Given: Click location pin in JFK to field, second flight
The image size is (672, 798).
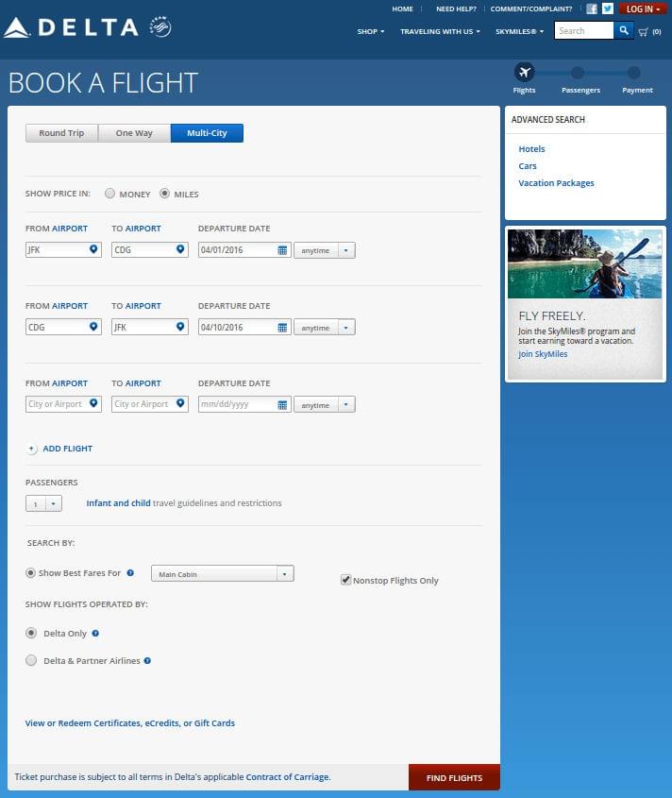Looking at the screenshot, I should [x=180, y=327].
